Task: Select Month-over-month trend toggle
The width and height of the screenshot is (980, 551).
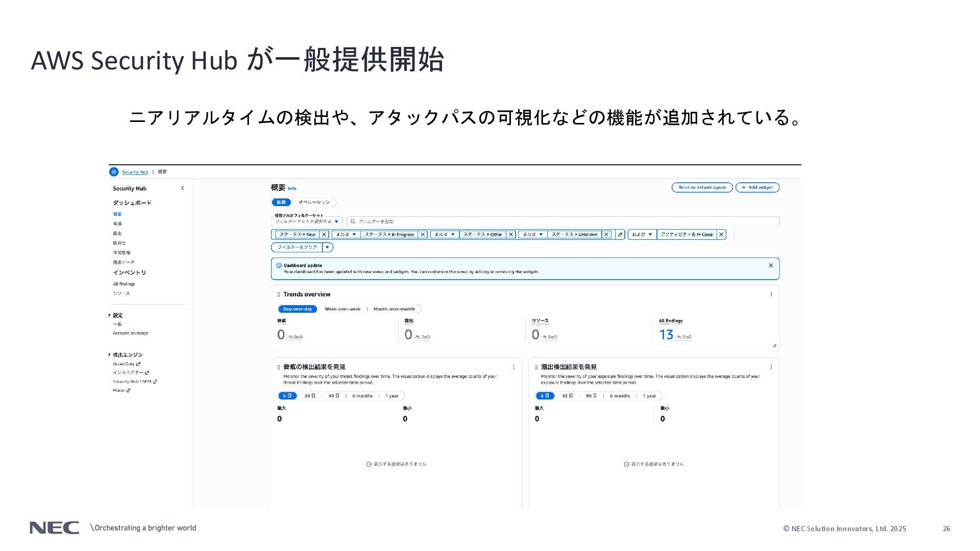Action: (394, 309)
